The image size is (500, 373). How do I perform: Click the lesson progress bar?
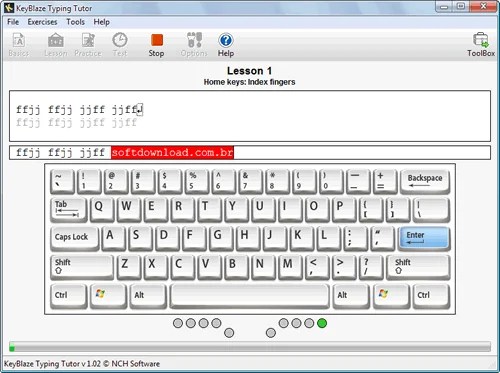[250, 347]
